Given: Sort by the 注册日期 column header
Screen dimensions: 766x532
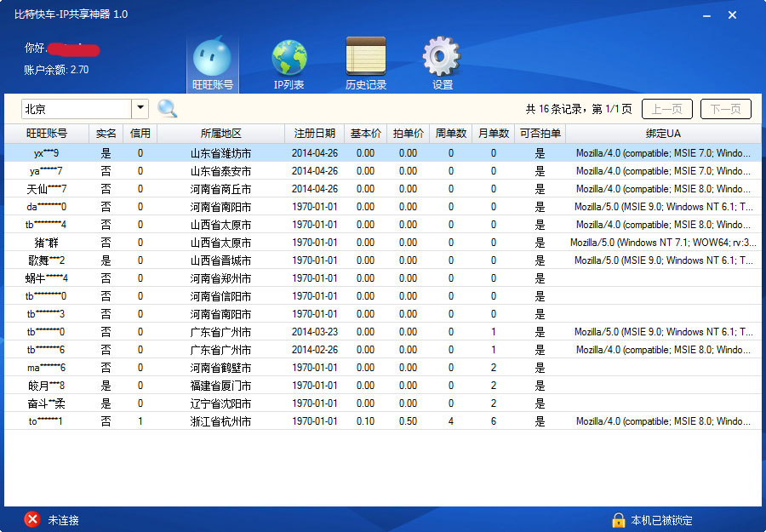Looking at the screenshot, I should (315, 134).
